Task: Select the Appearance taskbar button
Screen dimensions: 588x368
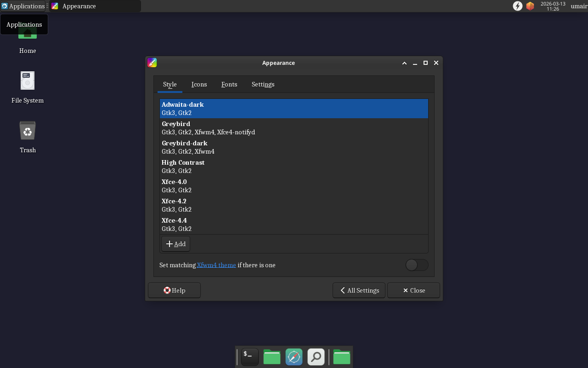Action: coord(95,6)
